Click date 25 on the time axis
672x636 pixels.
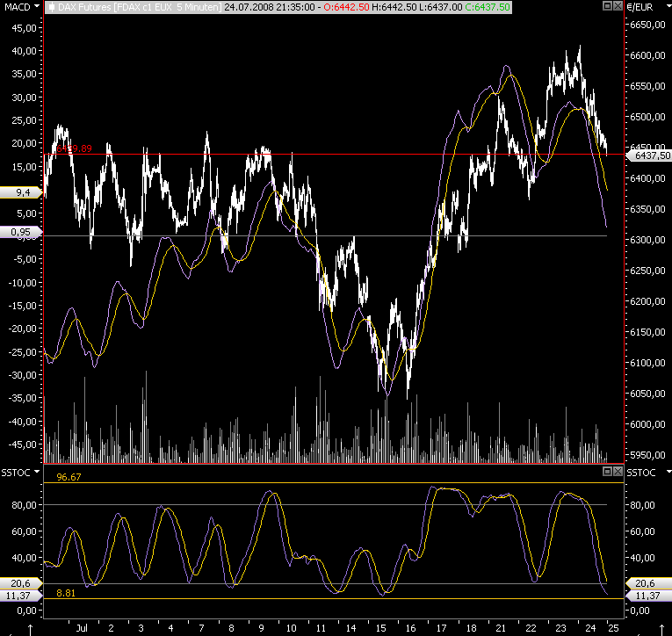[613, 628]
